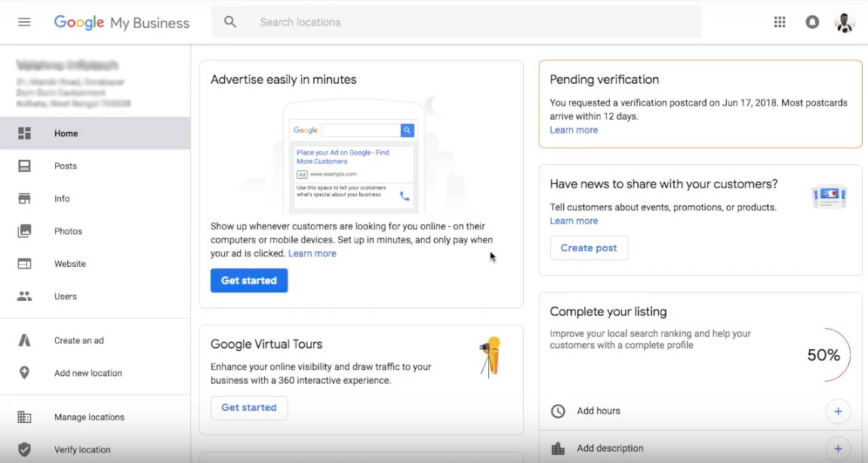The image size is (868, 463).
Task: Click the Photos sidebar icon
Action: (x=24, y=231)
